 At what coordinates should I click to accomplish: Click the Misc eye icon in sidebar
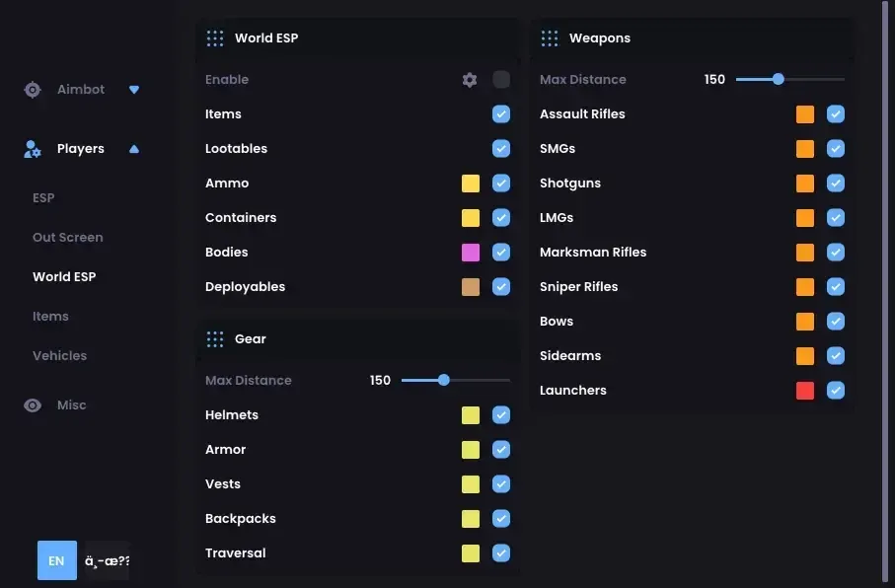(33, 405)
